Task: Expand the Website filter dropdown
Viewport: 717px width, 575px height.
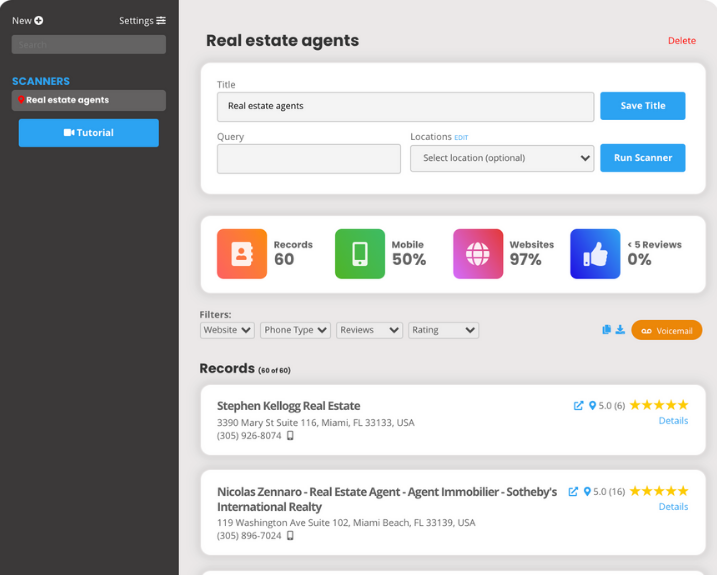Action: pos(227,330)
